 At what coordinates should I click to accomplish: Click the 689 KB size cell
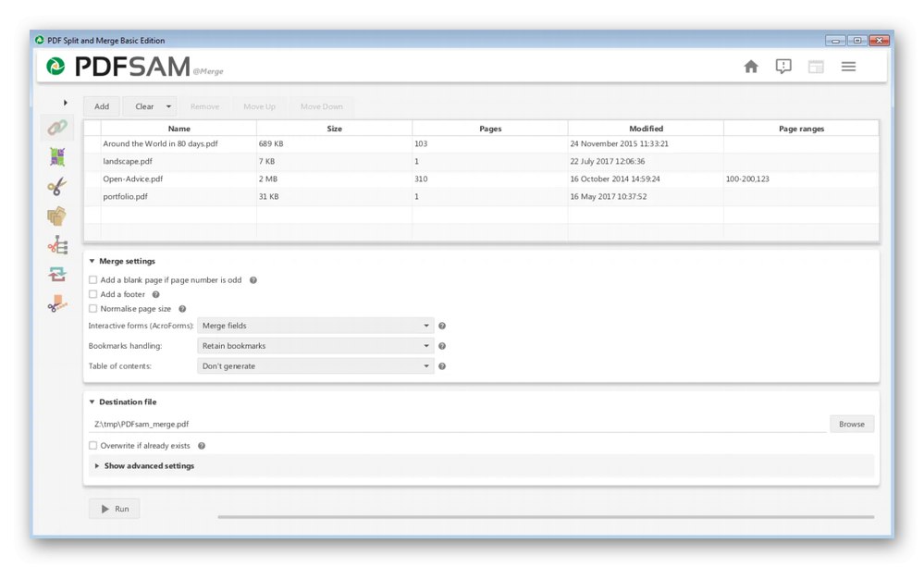[334, 143]
